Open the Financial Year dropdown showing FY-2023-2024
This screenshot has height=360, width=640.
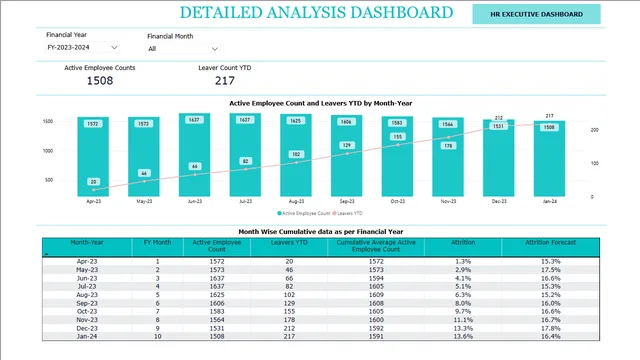[x=82, y=47]
